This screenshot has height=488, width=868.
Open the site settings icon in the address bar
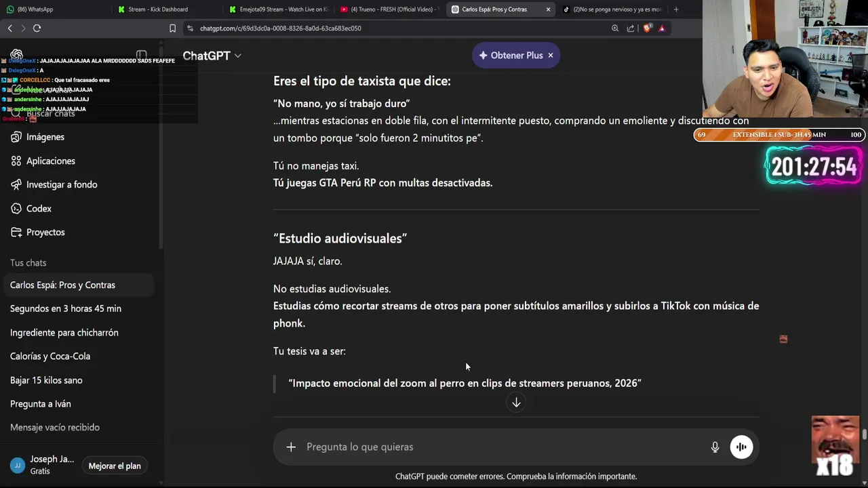pos(190,28)
